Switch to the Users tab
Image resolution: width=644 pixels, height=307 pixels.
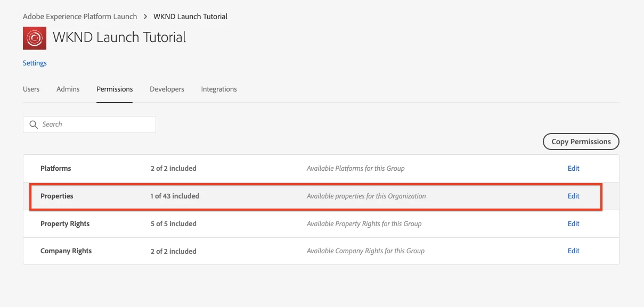click(x=31, y=89)
